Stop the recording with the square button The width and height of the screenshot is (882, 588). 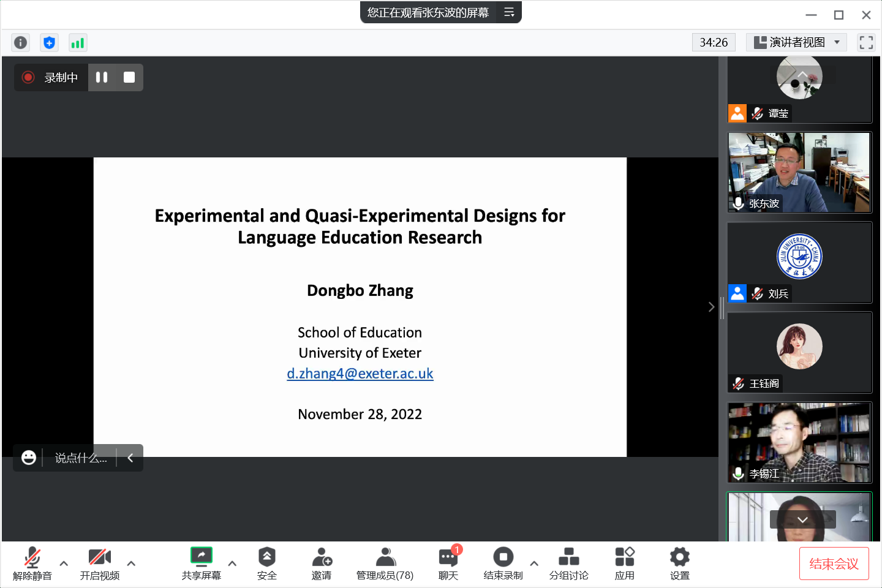tap(129, 77)
